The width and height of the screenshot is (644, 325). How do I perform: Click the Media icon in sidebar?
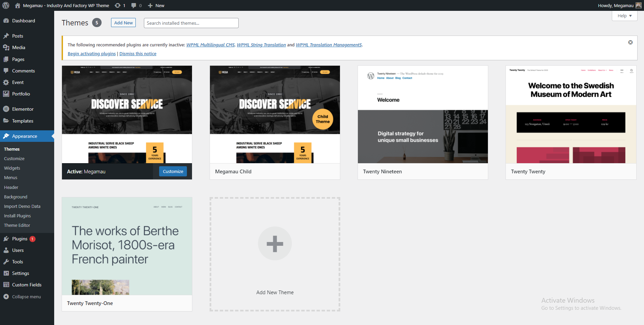point(6,47)
